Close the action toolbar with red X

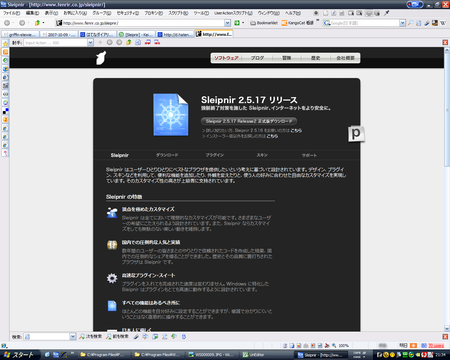[445, 42]
